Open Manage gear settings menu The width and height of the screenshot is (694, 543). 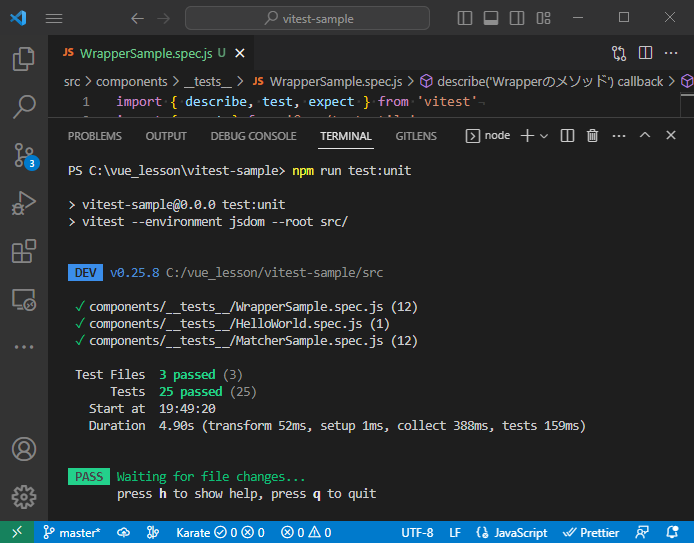[23, 497]
